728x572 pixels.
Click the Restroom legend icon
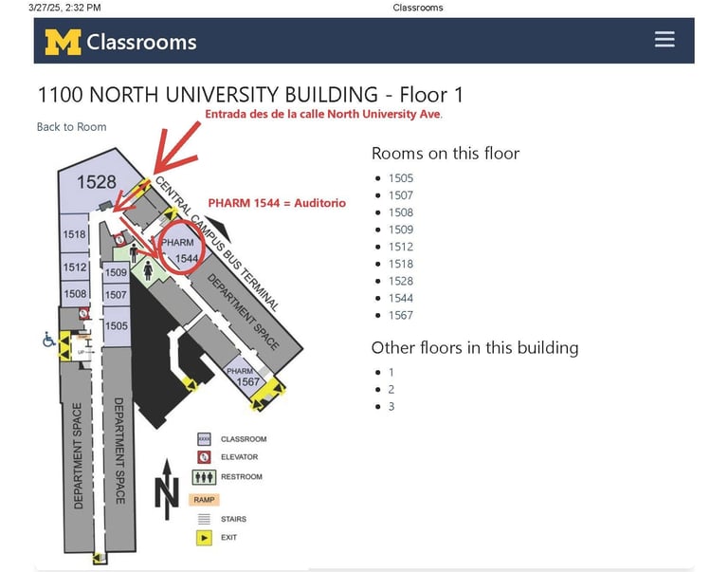[x=204, y=477]
